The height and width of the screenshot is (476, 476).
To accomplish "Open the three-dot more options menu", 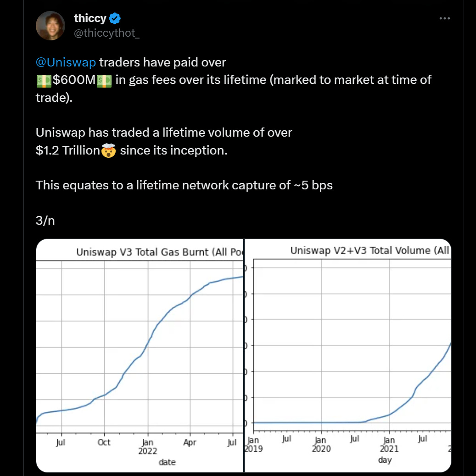I will coord(444,18).
